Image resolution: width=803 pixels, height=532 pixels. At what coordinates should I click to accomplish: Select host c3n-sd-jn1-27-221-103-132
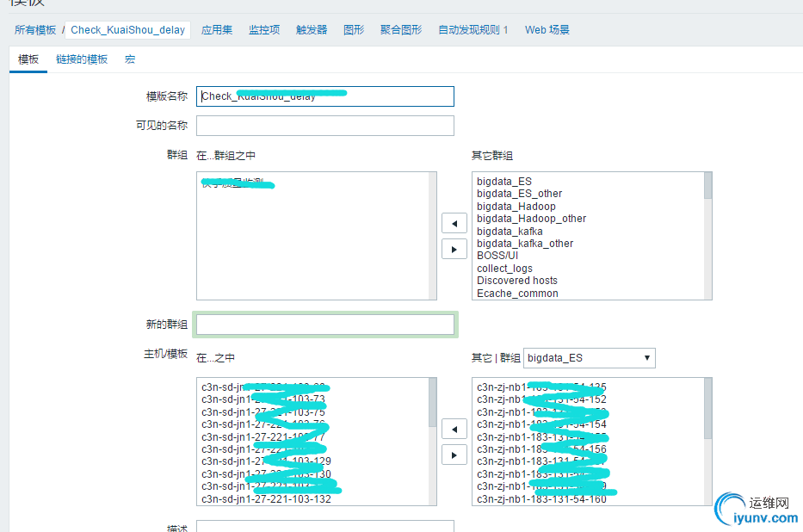point(266,499)
